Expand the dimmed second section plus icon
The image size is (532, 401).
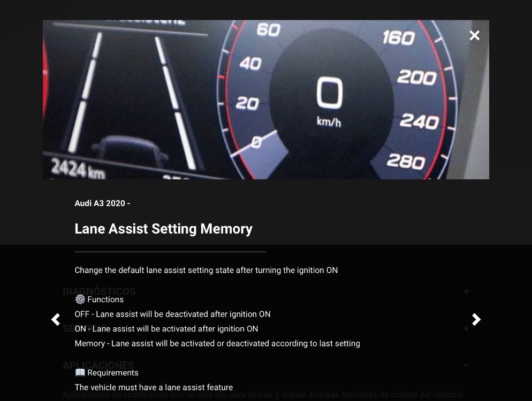pos(466,328)
